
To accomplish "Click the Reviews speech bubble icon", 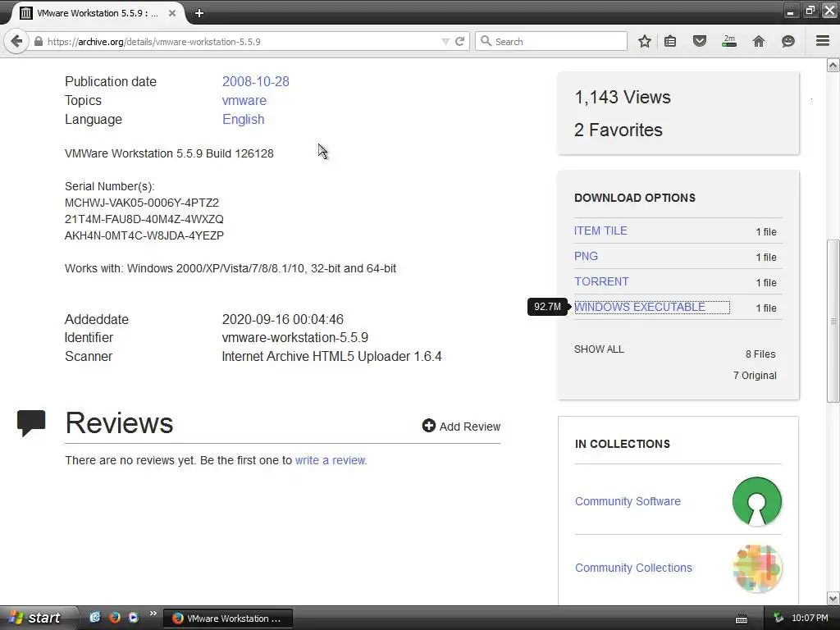I will click(x=31, y=422).
